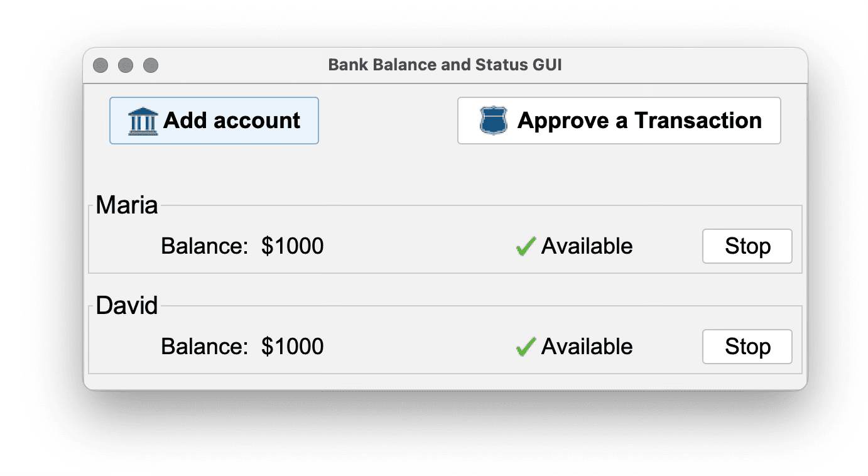Screen dimensions: 868x476
Task: Select Maria's $1000 balance amount
Action: (x=293, y=246)
